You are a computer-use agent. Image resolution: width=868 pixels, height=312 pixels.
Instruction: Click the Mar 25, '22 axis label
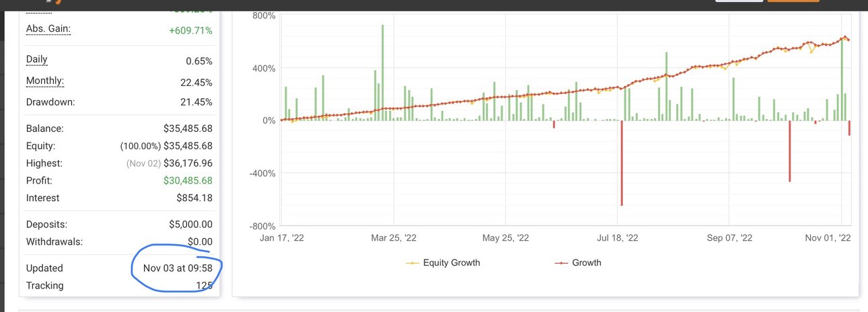point(394,238)
